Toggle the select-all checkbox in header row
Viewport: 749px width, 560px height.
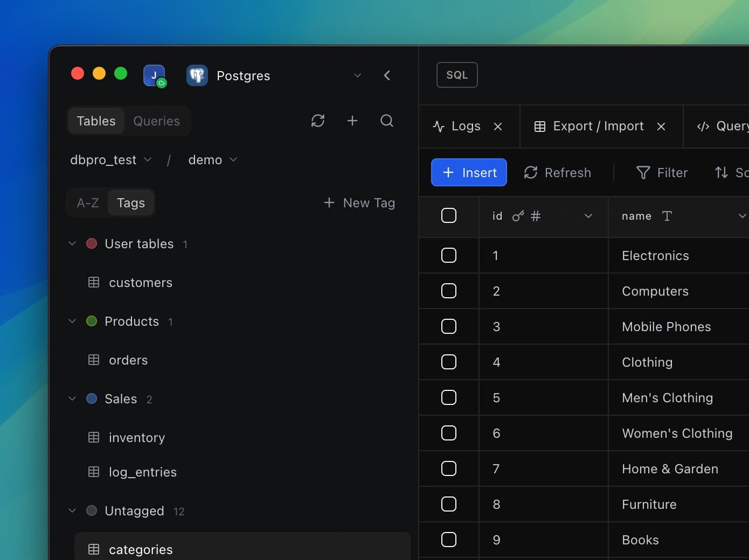449,215
